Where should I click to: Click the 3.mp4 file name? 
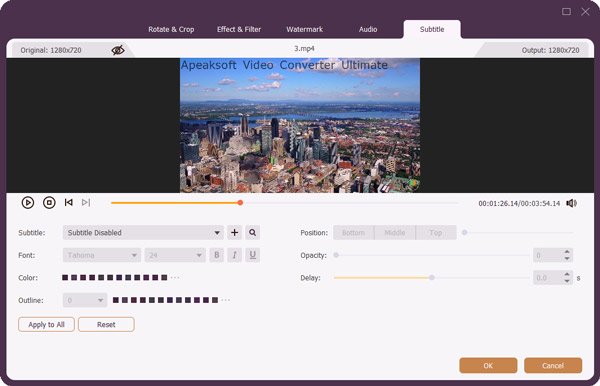(304, 49)
